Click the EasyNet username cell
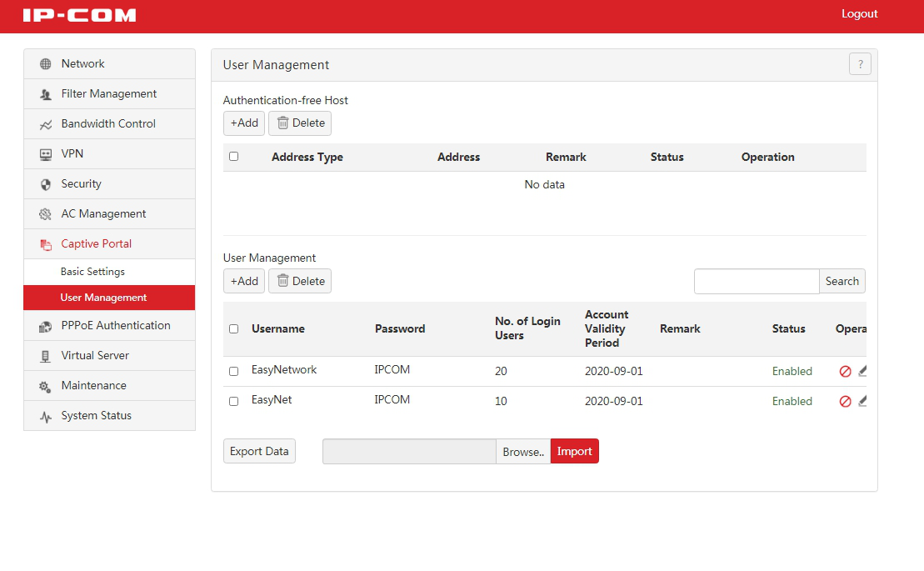The width and height of the screenshot is (924, 571). pyautogui.click(x=272, y=399)
